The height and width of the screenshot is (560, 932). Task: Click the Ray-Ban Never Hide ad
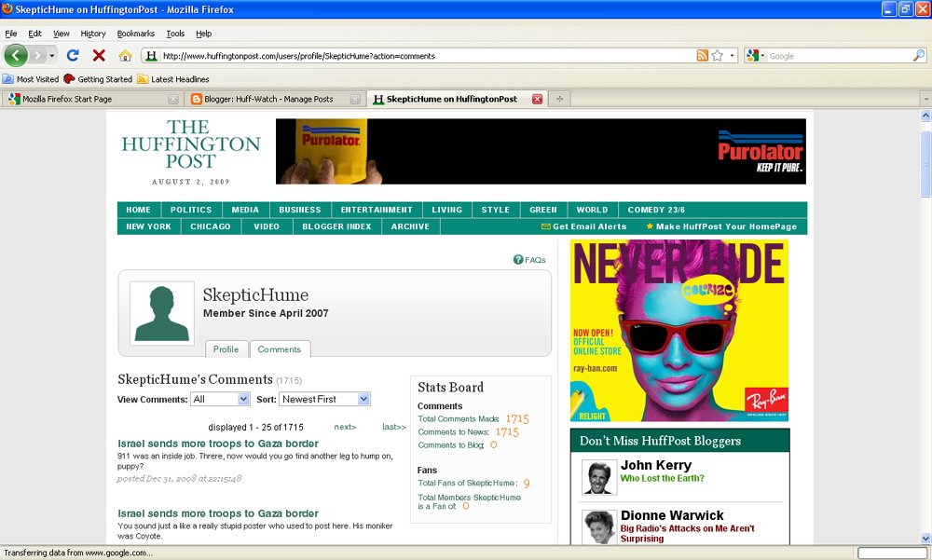click(679, 331)
